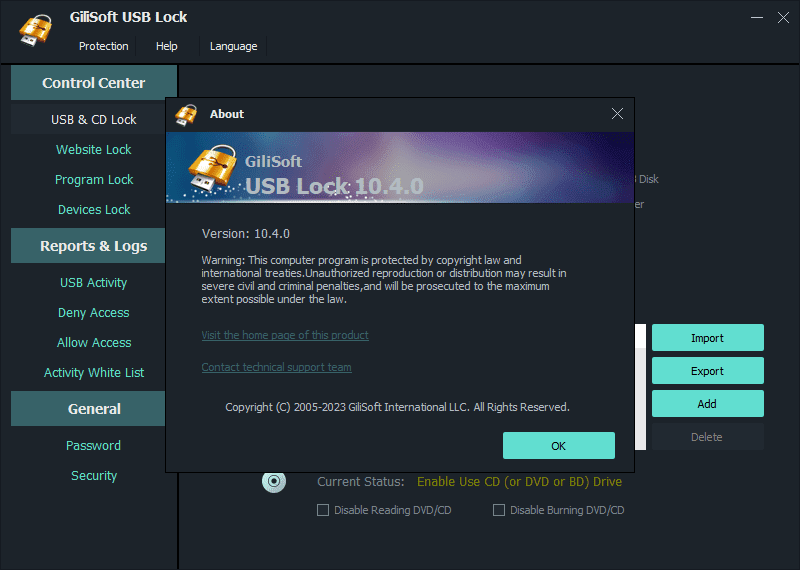800x570 pixels.
Task: Click the Add button
Action: (708, 404)
